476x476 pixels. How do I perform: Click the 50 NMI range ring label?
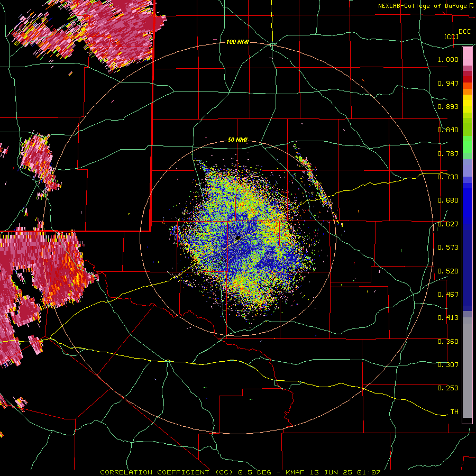[x=237, y=140]
